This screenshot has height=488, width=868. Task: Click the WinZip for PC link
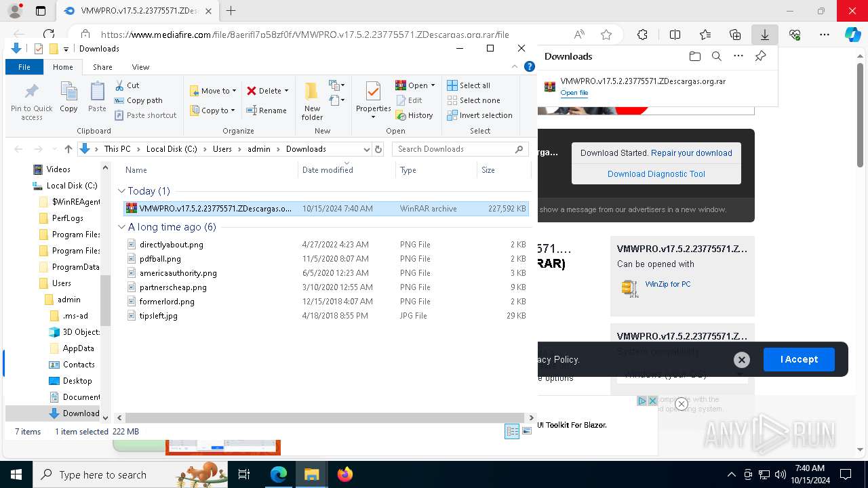(x=667, y=284)
